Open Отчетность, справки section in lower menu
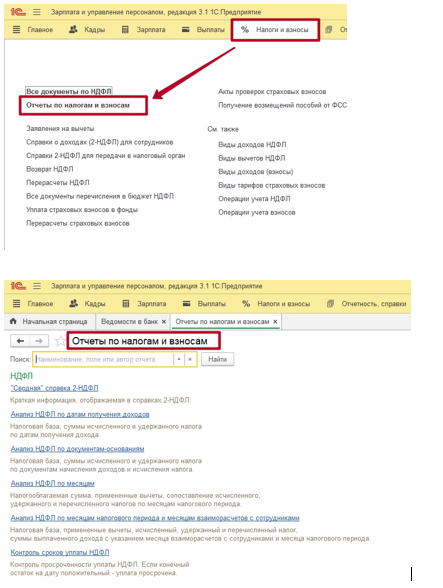 pyautogui.click(x=367, y=304)
